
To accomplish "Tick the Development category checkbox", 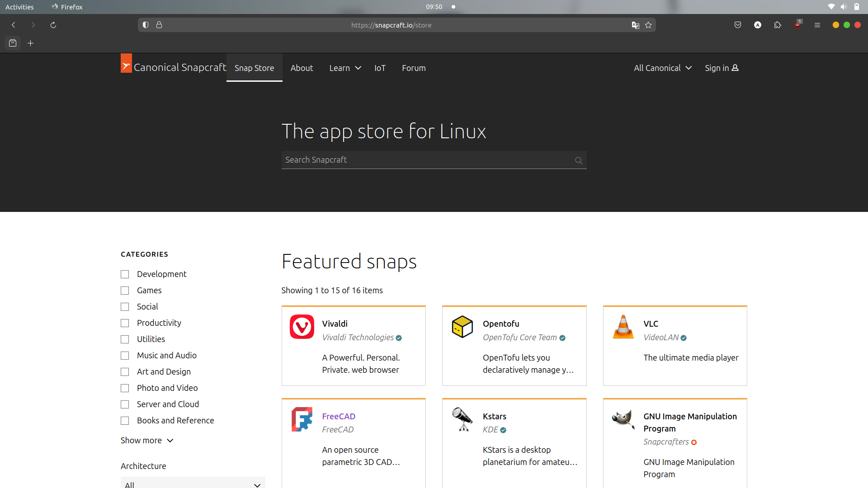I will (125, 274).
